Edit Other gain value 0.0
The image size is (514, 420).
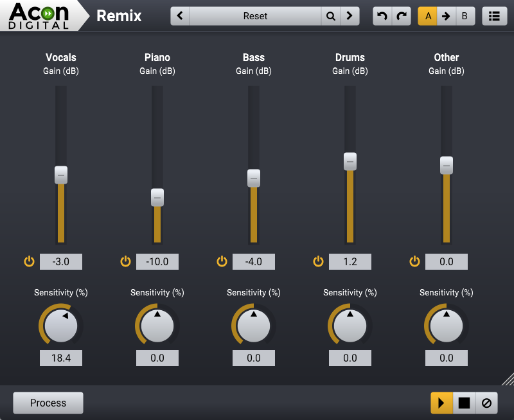coord(447,261)
